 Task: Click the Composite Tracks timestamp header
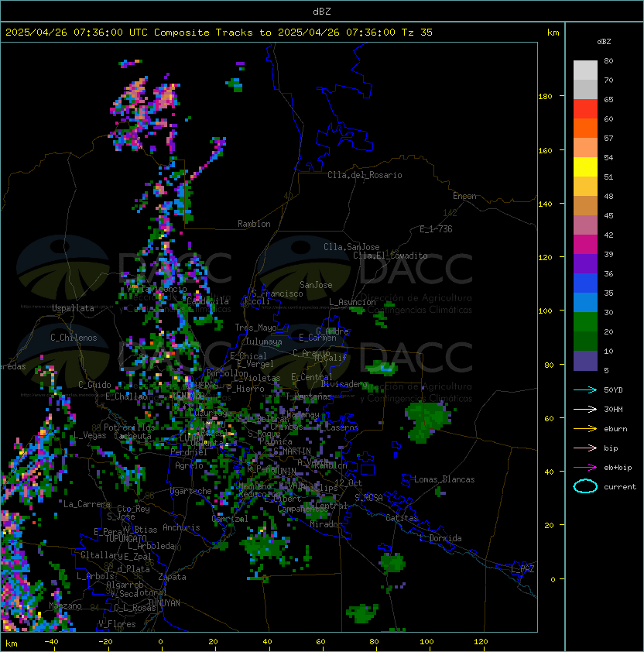click(x=219, y=33)
